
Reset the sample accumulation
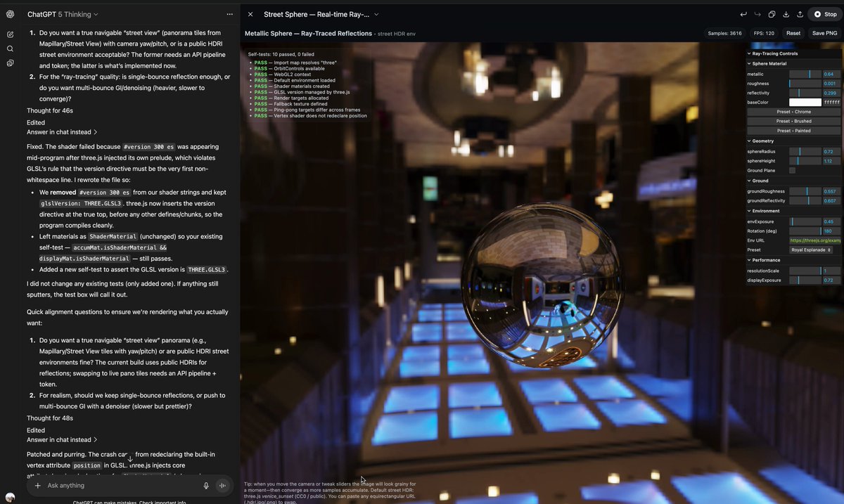(x=793, y=33)
